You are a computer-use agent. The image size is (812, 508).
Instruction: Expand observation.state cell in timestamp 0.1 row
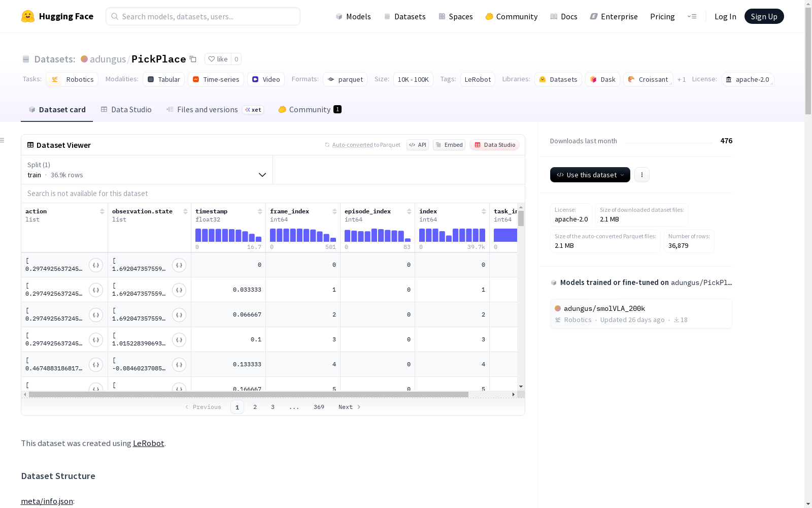coord(179,340)
